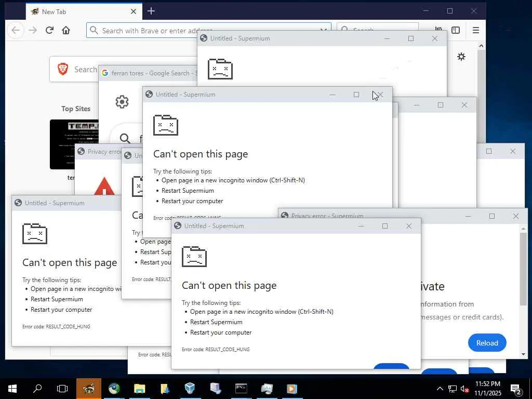Open File Explorer from taskbar

click(139, 389)
